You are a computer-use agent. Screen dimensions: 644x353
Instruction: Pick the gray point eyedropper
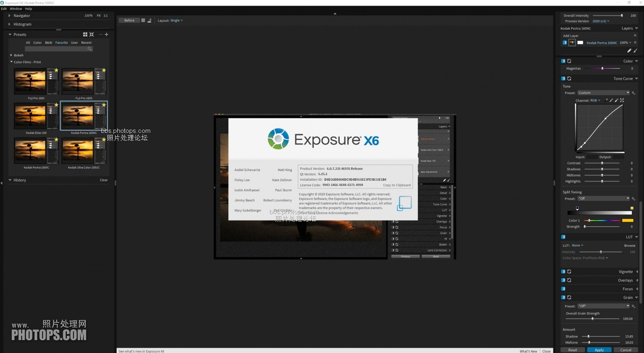pos(611,100)
